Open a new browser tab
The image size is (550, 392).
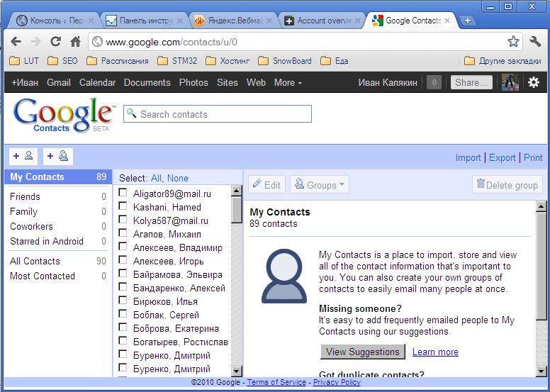(x=467, y=21)
